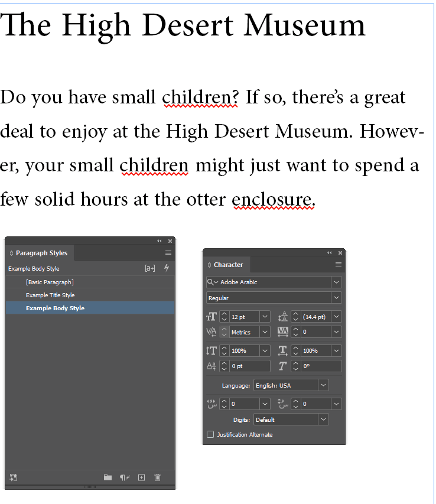
Task: Click the title text The High Desert Museum
Action: point(183,26)
